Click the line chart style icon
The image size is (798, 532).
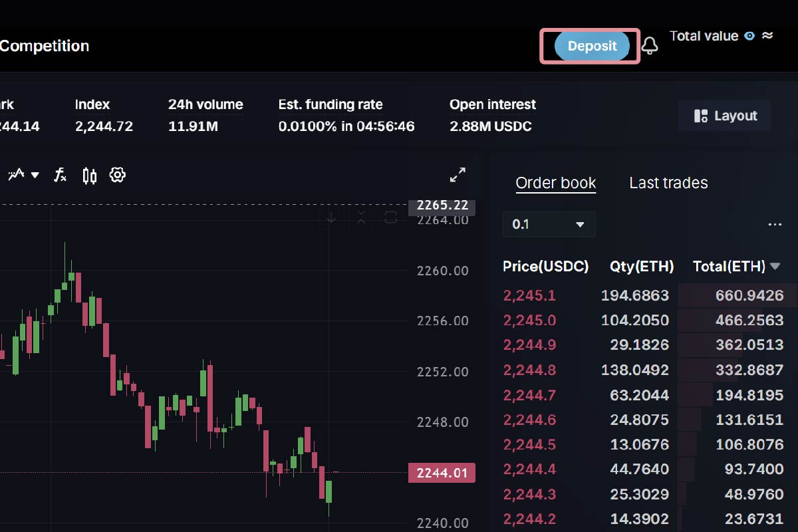16,175
